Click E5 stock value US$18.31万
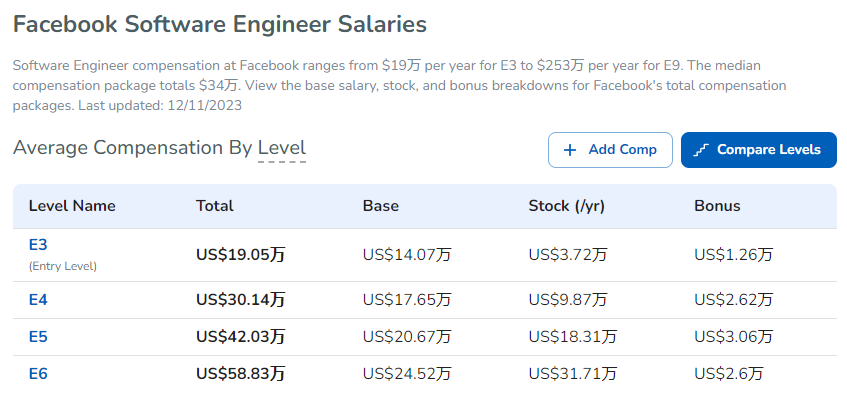This screenshot has width=847, height=398. [x=572, y=336]
